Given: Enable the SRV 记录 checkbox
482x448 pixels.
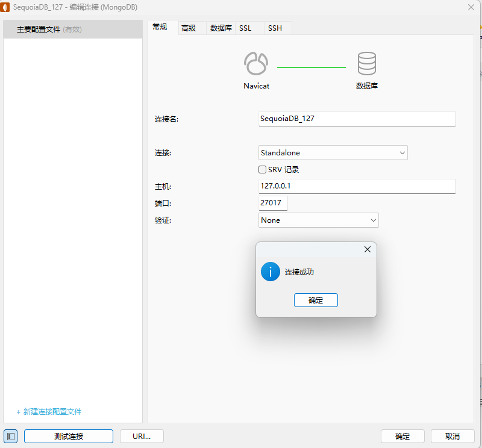Looking at the screenshot, I should (263, 170).
